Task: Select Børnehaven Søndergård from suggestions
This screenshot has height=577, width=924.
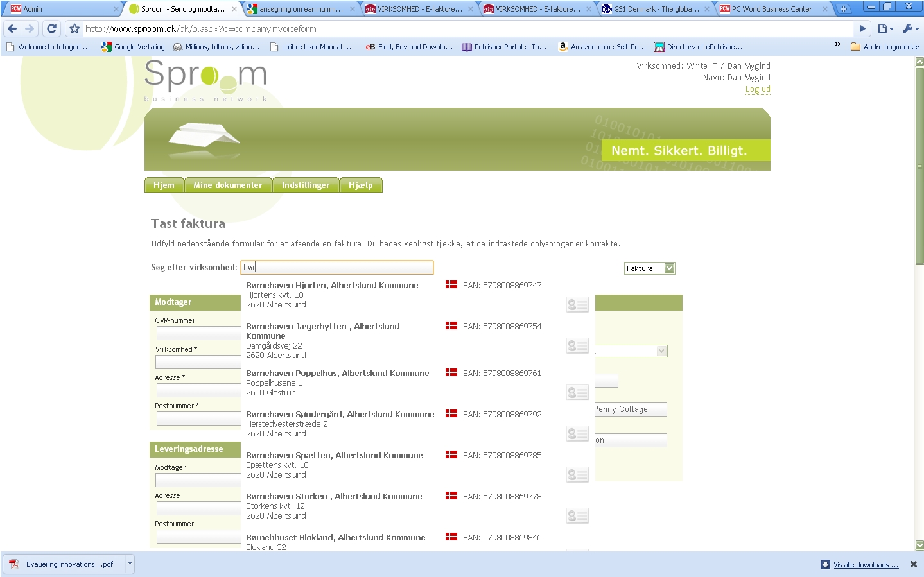Action: [340, 415]
